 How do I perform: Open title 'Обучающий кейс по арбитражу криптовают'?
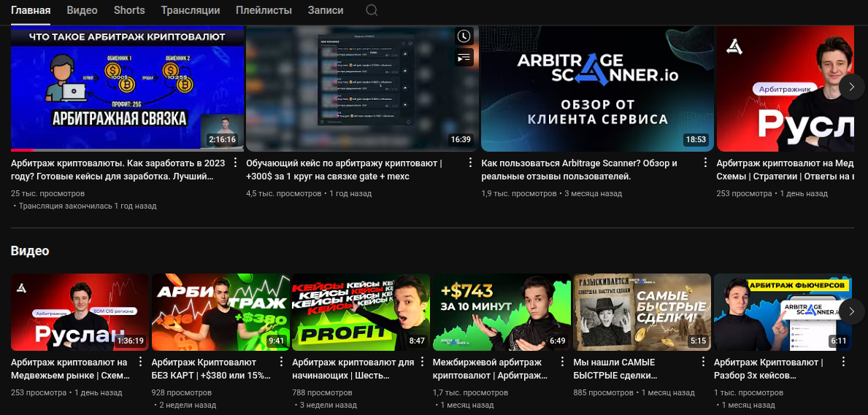pos(344,170)
